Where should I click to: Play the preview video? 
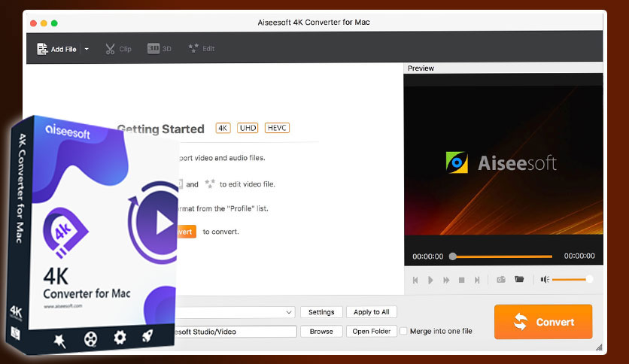tap(430, 280)
